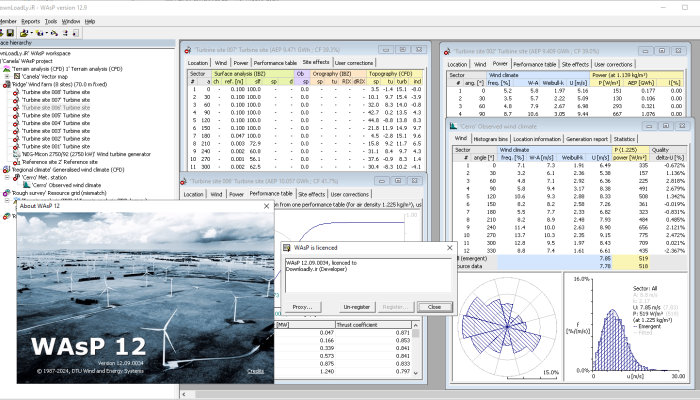
Task: Open the Location tab in Turbine site 007 window
Action: point(198,63)
